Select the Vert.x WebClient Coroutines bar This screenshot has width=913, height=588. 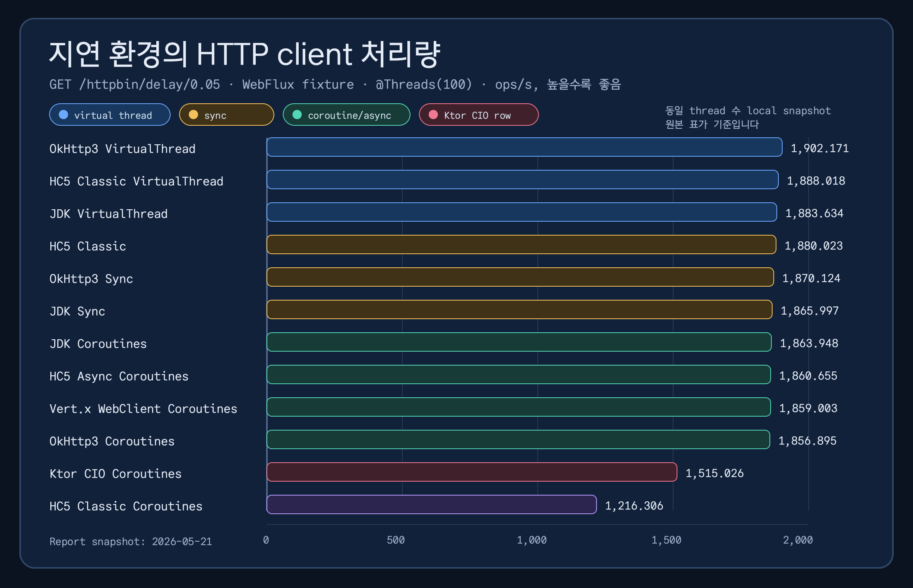(x=519, y=407)
